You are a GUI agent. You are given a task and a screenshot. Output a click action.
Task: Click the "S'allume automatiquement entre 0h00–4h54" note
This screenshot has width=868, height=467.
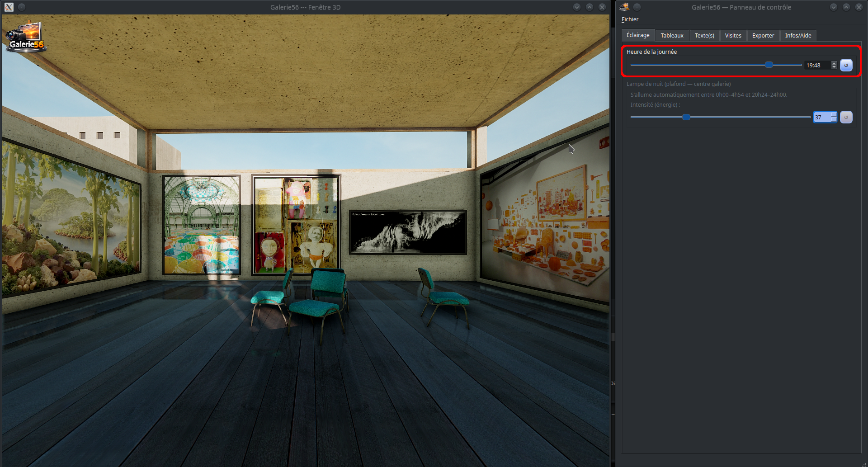(x=708, y=95)
